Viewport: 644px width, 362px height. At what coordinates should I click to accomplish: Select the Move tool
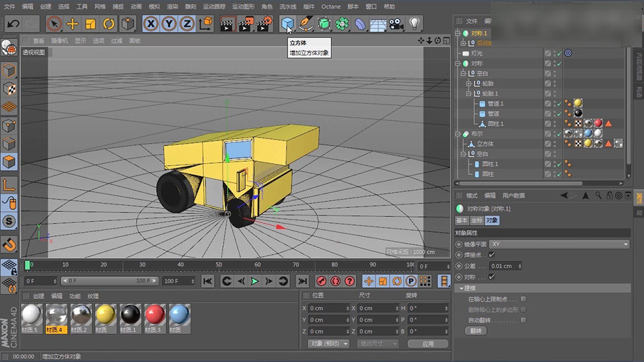pyautogui.click(x=72, y=24)
